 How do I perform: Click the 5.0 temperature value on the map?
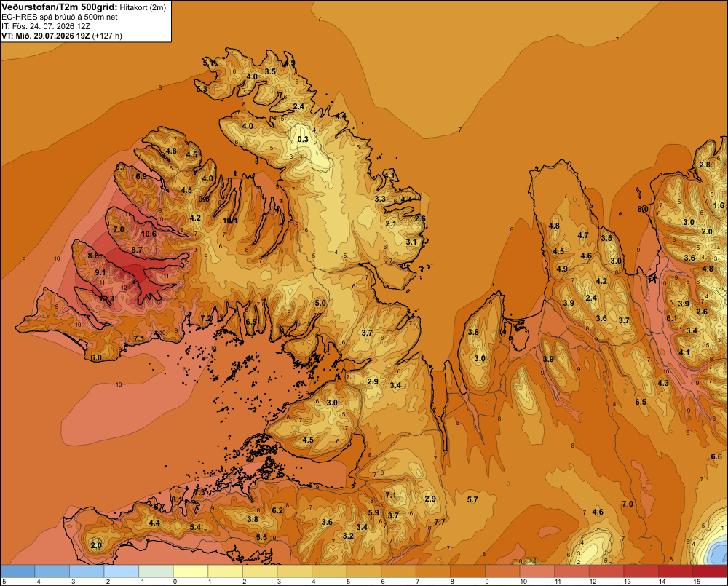click(320, 303)
